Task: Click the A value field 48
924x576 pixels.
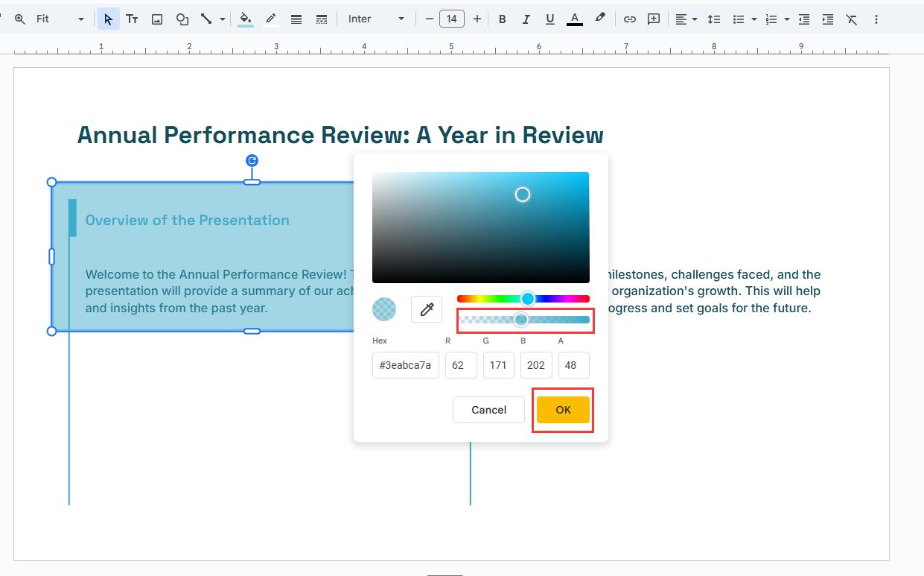Action: (574, 365)
